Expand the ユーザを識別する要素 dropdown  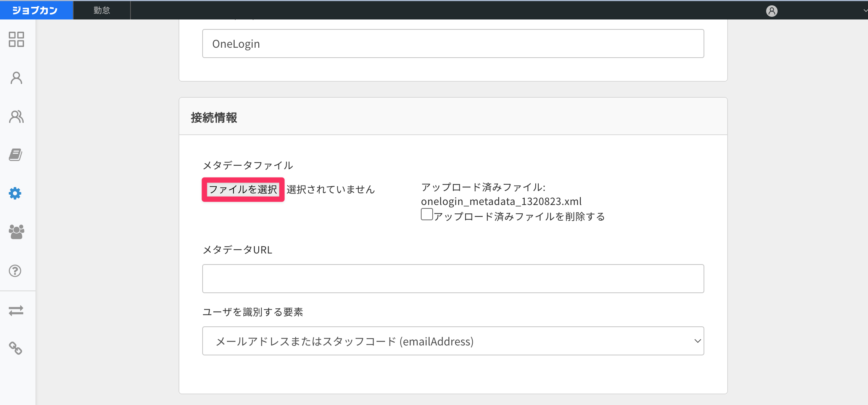(453, 341)
